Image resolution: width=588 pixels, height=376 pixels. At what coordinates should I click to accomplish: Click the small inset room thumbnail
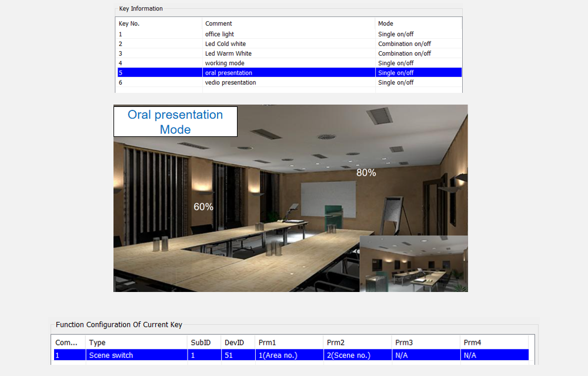click(413, 264)
